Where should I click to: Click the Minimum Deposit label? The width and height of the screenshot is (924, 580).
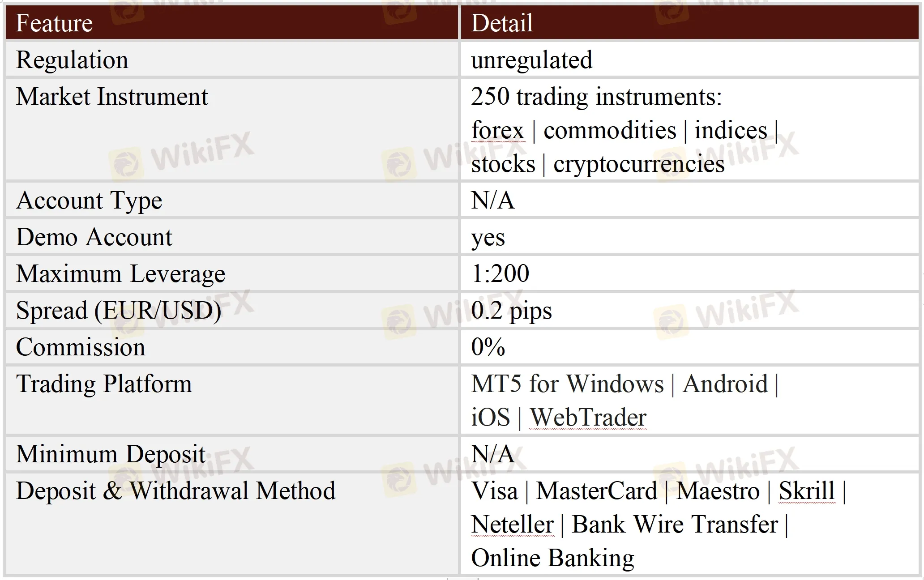click(111, 454)
